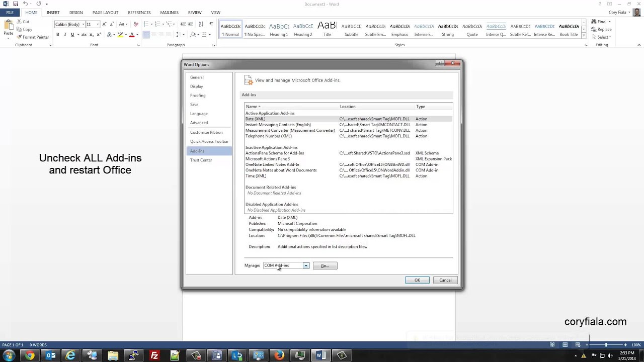Open the Numbering dropdown arrow

click(164, 24)
